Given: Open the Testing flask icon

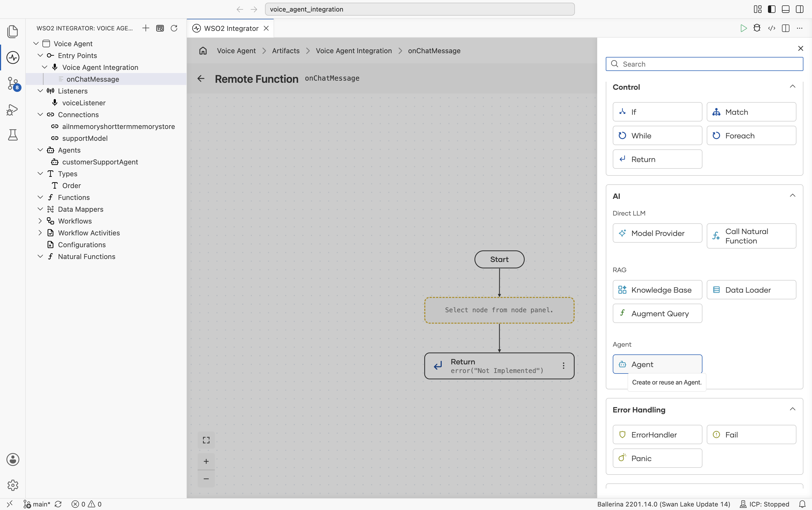Looking at the screenshot, I should click(13, 135).
